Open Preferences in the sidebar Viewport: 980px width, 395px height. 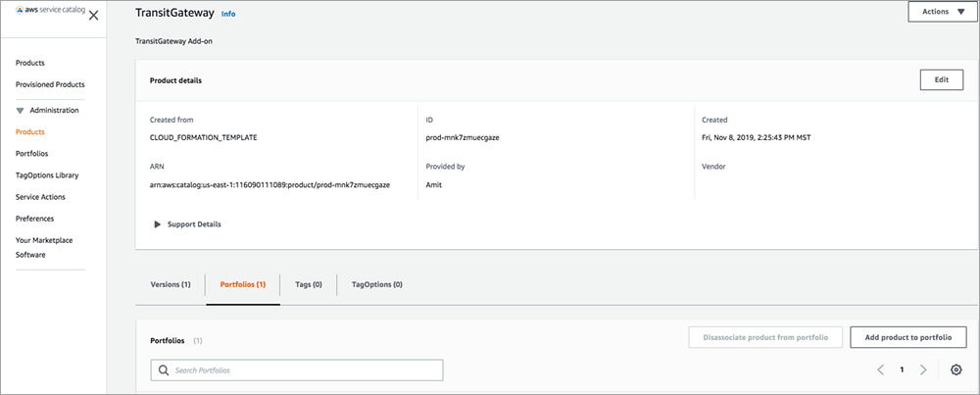[x=34, y=219]
